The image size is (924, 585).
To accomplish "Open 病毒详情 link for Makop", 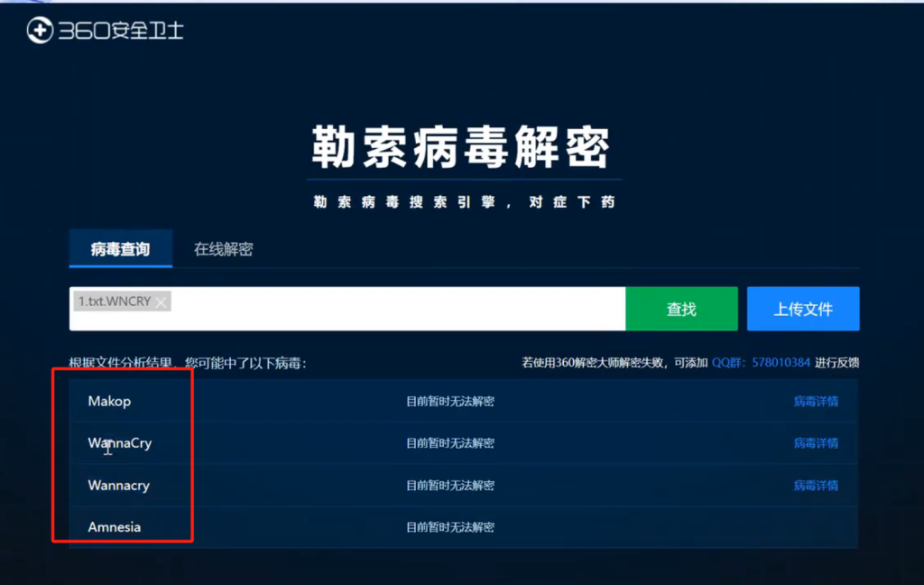I will pos(816,402).
